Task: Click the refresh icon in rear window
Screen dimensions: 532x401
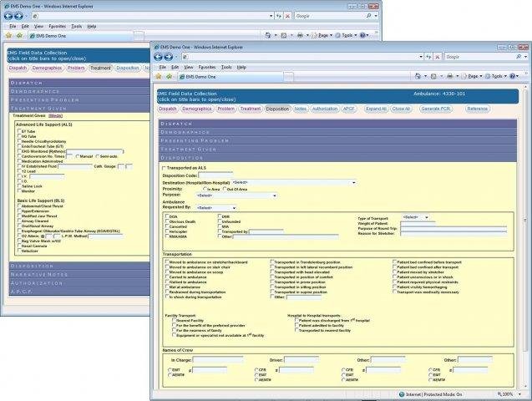Action: [279, 16]
